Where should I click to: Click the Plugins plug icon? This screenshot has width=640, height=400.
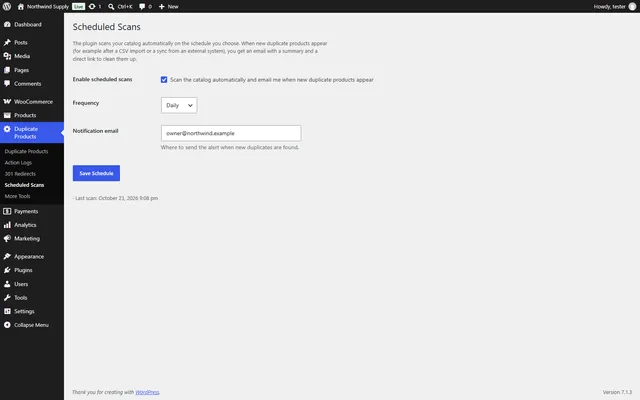point(7,270)
